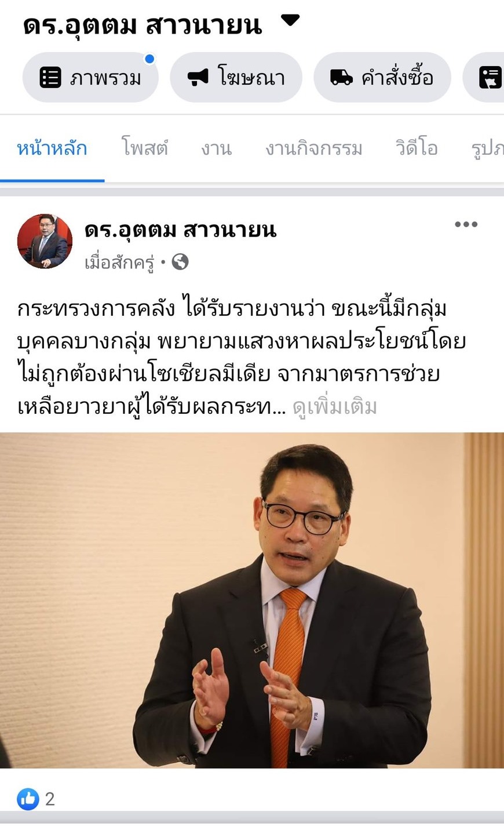Open the ดร.อุตตม สาวนายน post author link
Screen dimensions: 504x826
pyautogui.click(x=180, y=230)
